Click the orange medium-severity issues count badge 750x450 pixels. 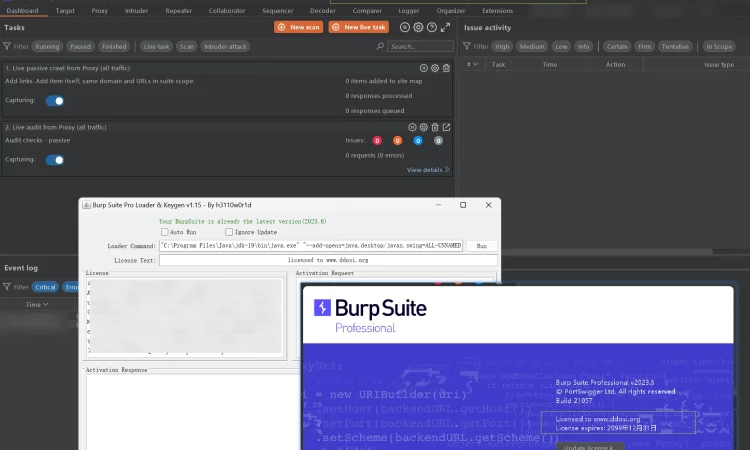pos(397,141)
